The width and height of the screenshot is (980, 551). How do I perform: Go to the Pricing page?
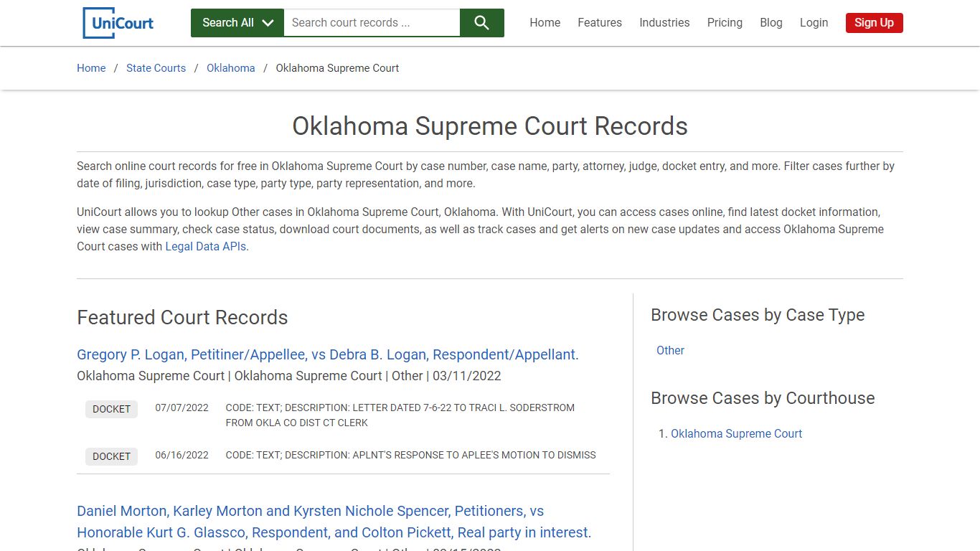[725, 23]
